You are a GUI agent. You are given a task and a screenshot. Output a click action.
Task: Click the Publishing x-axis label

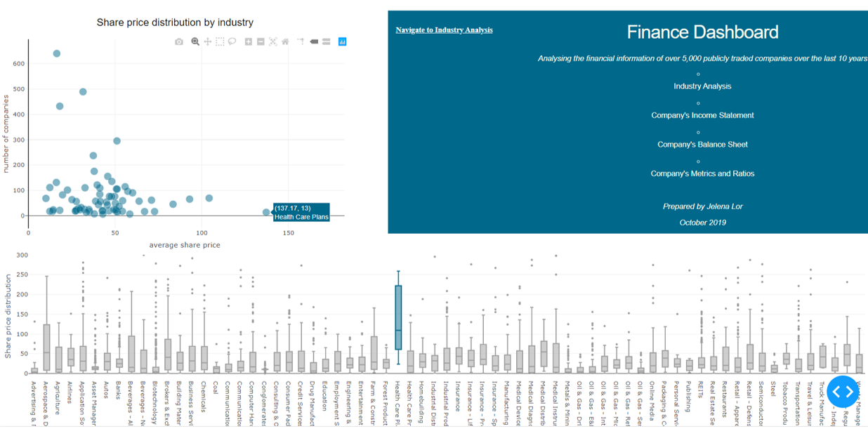tap(688, 398)
